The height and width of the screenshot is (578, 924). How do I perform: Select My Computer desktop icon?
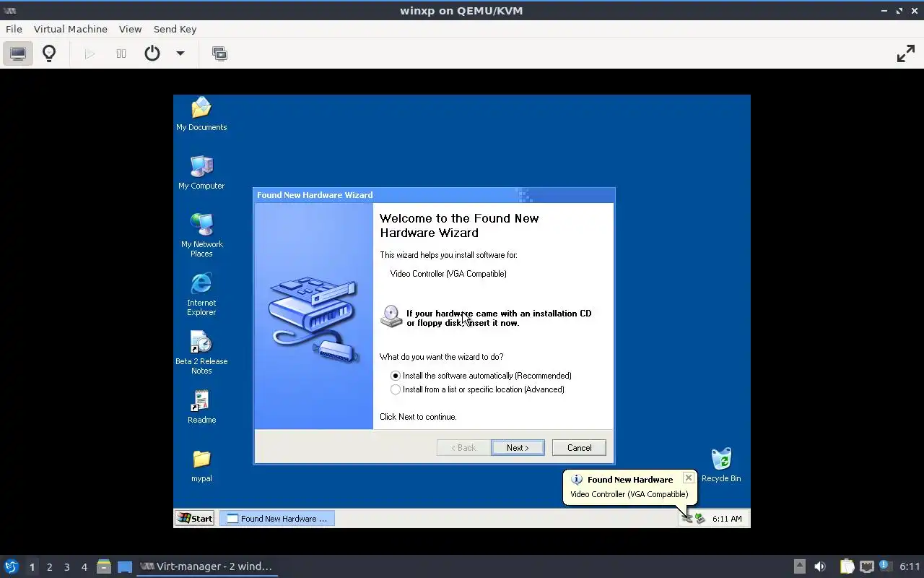click(x=201, y=173)
